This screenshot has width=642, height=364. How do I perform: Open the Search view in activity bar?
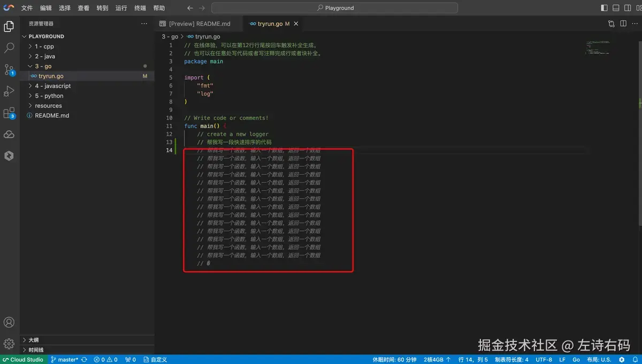tap(9, 48)
